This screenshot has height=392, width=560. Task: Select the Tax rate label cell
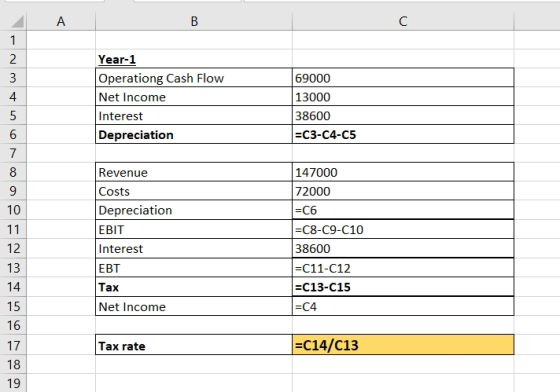pos(194,345)
